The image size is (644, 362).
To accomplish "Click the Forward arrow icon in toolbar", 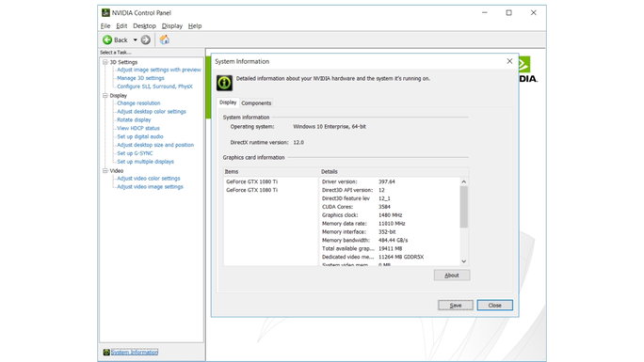I will (x=145, y=39).
